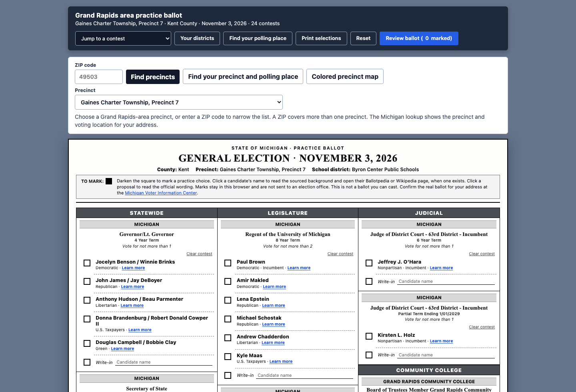Mark Michael Schostak checkbox
This screenshot has height=392, width=576.
(x=228, y=319)
